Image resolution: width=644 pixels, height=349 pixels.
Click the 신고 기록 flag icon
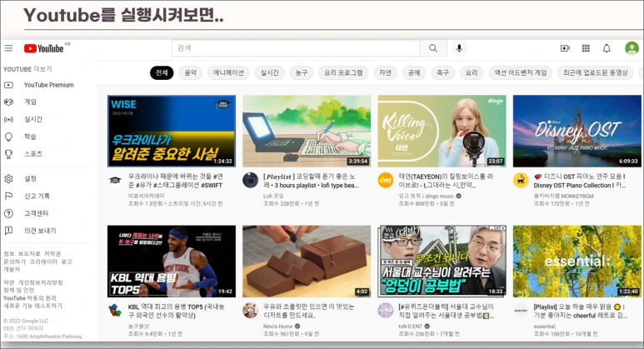[x=8, y=197]
